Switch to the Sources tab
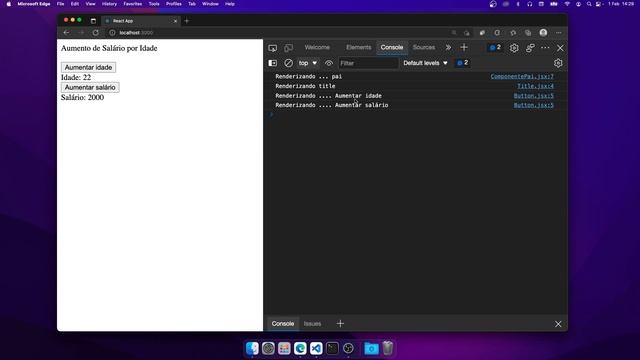The height and width of the screenshot is (360, 640). click(424, 47)
